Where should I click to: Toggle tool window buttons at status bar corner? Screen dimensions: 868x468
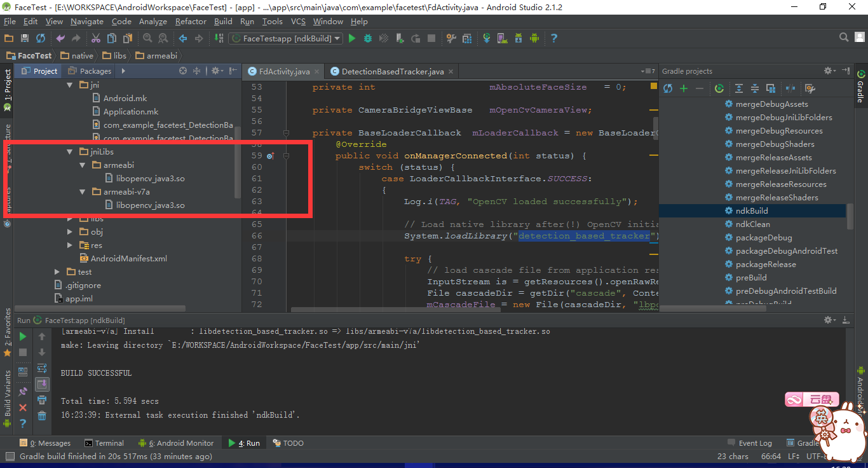coord(9,456)
